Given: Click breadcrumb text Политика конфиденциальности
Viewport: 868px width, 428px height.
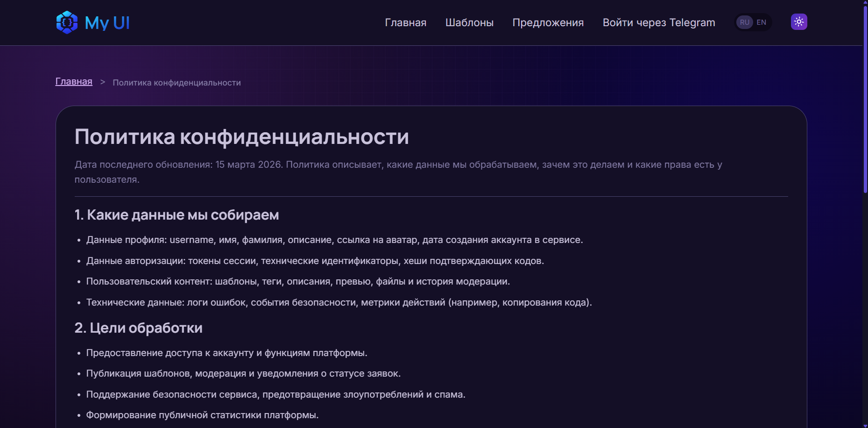Looking at the screenshot, I should (177, 83).
